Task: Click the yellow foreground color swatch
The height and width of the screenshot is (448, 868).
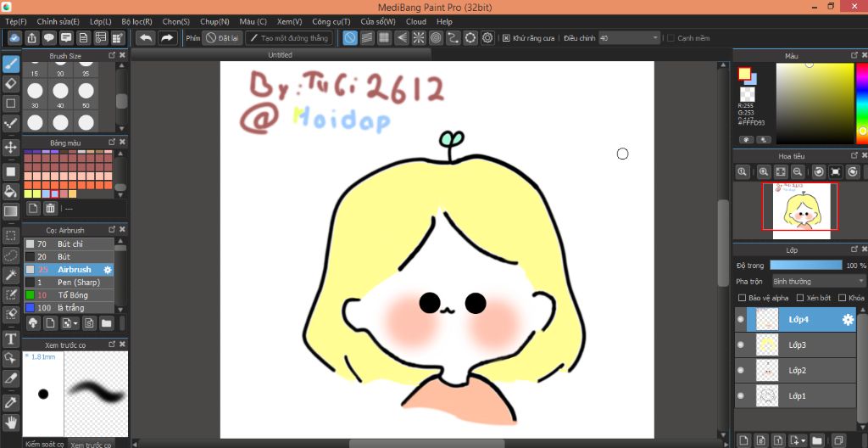Action: click(744, 73)
